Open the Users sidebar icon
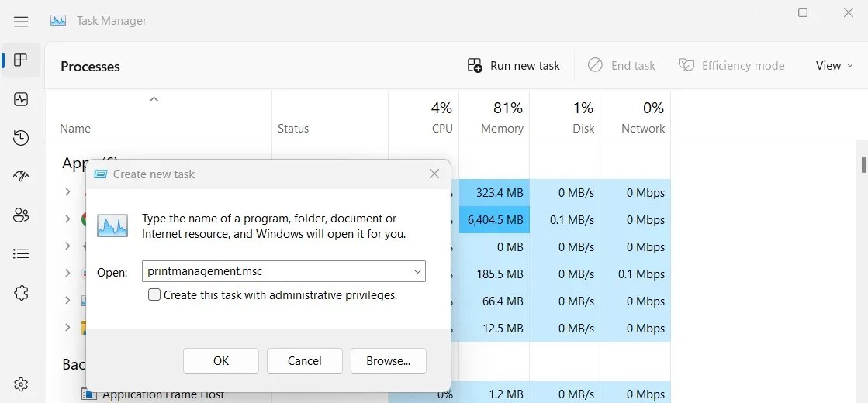 [21, 215]
